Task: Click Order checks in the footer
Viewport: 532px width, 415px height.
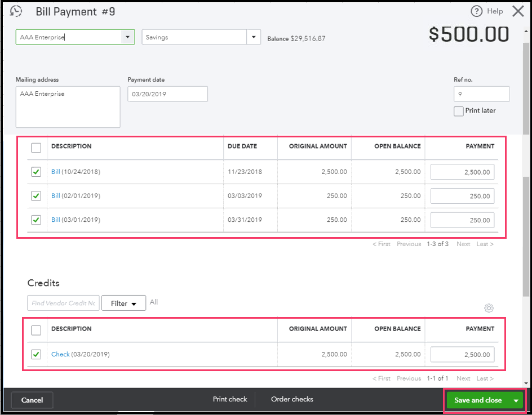Action: tap(292, 399)
